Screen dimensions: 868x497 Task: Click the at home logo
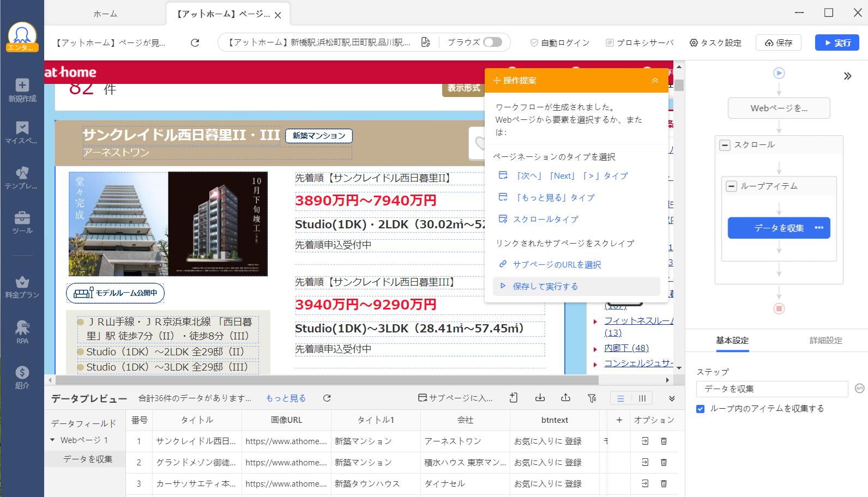[x=70, y=72]
